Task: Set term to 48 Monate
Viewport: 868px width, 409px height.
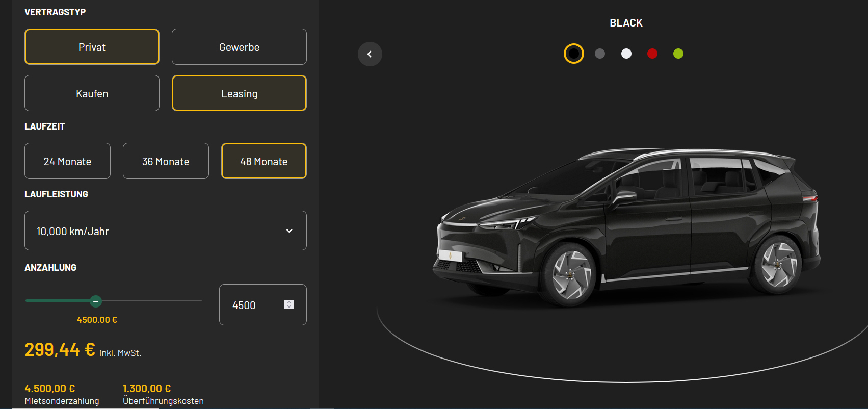Action: pyautogui.click(x=264, y=161)
